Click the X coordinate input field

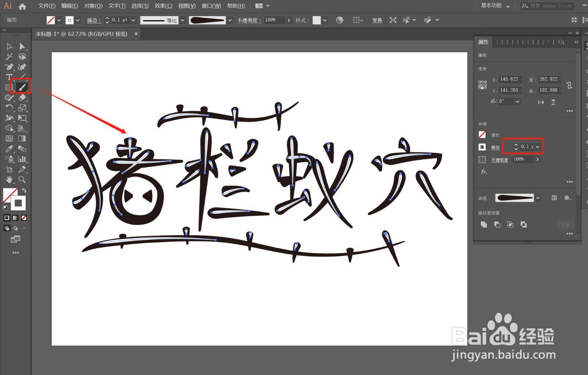pos(510,80)
